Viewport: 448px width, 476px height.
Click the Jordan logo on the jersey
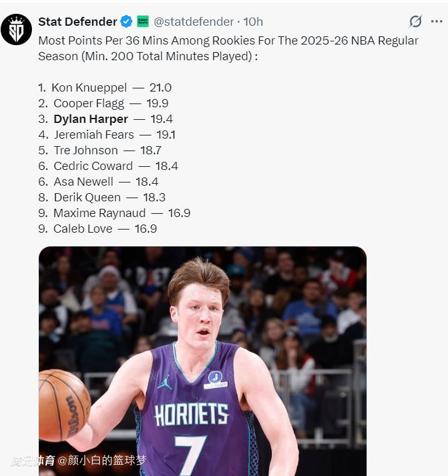tap(165, 382)
